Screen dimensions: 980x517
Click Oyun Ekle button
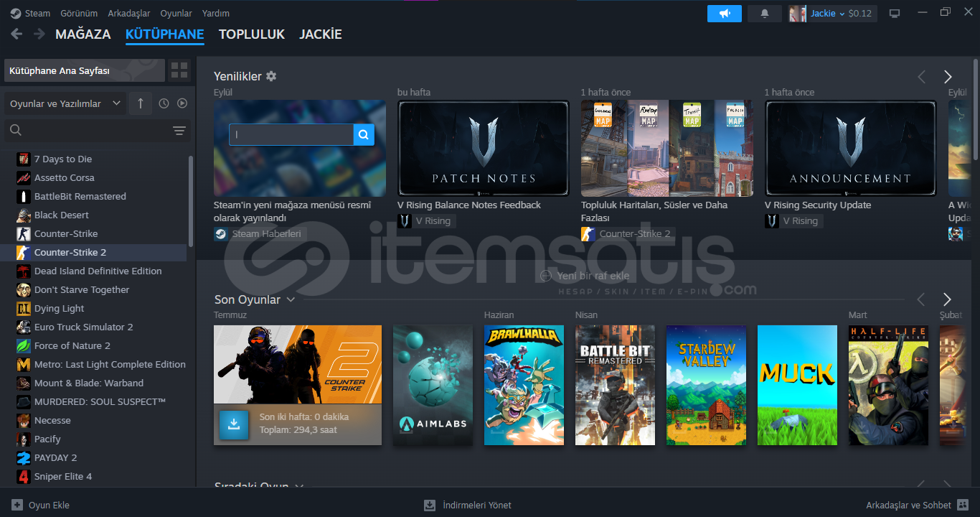pyautogui.click(x=41, y=505)
